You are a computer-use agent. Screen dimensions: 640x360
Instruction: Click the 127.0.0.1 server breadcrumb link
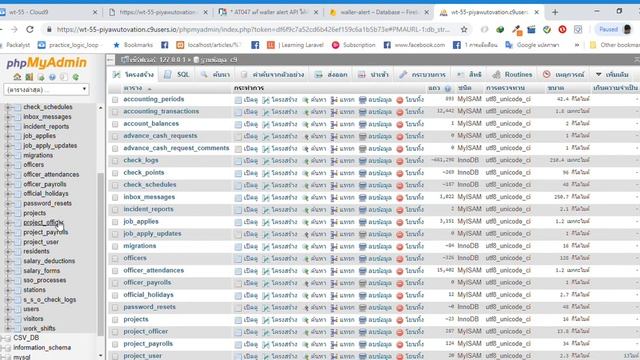(172, 60)
